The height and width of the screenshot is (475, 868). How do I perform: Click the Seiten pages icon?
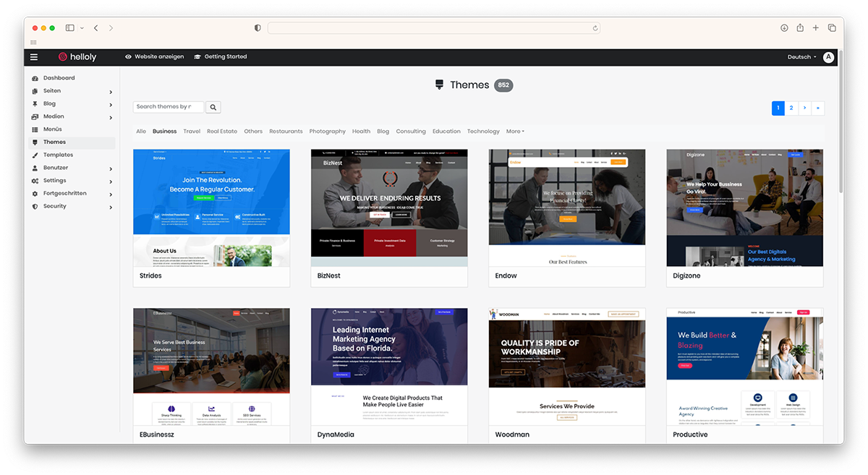coord(35,91)
